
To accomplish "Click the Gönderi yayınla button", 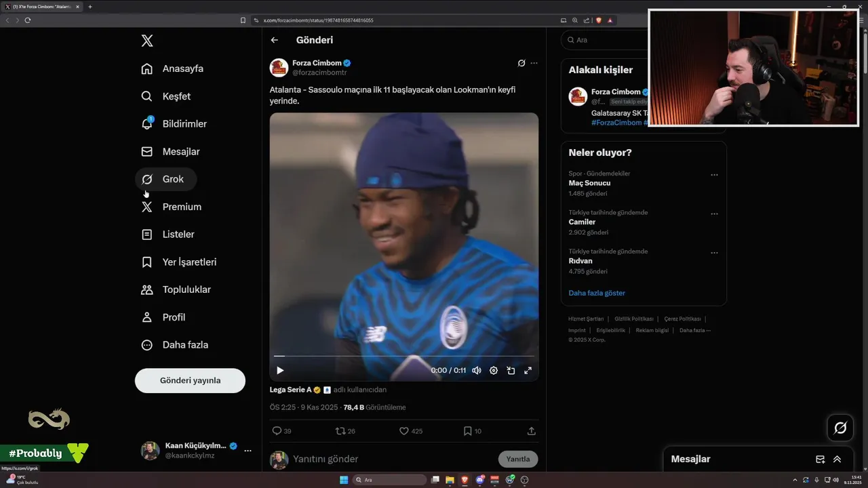I will (190, 381).
